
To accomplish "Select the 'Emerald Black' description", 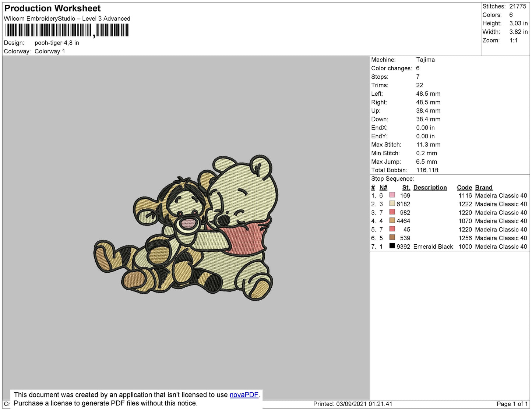I will (x=433, y=247).
